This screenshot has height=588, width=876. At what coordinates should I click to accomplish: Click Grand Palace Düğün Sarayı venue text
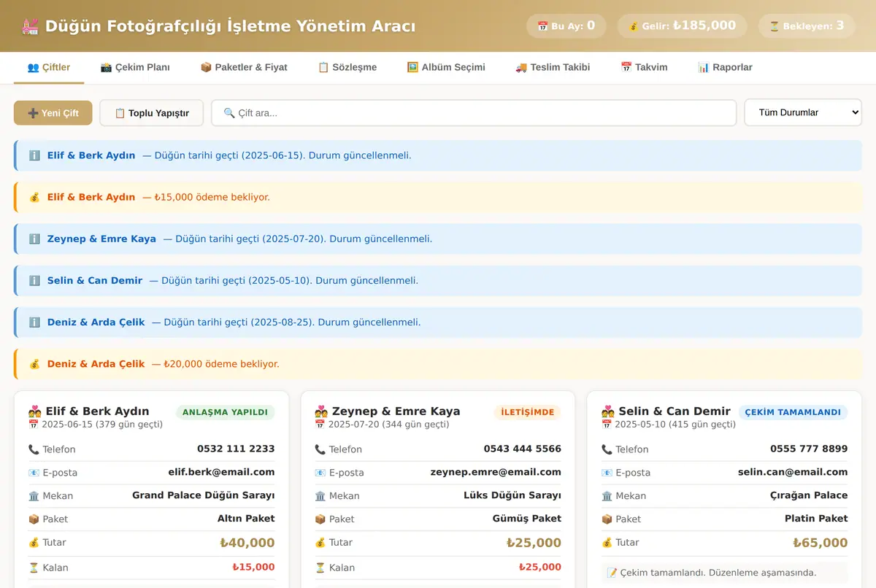click(204, 495)
